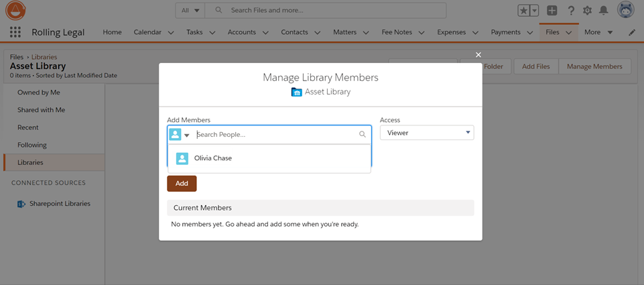This screenshot has height=285, width=644.
Task: Close the Manage Library Members dialog
Action: click(x=478, y=55)
